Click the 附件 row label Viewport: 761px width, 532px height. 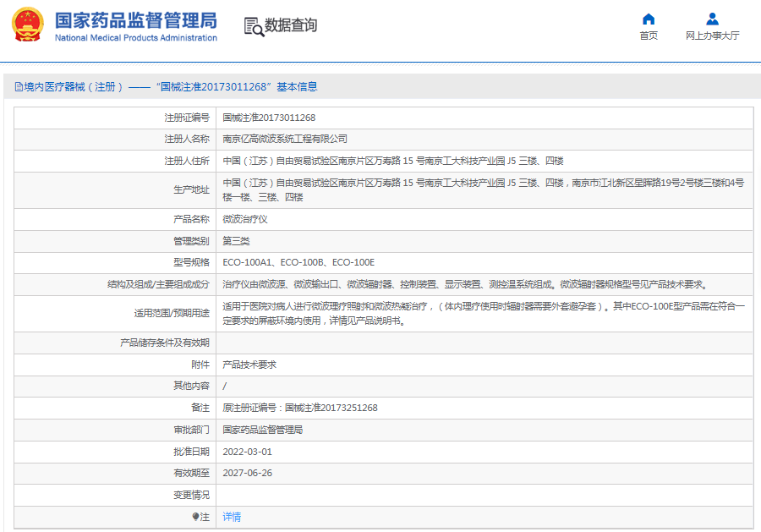tap(200, 365)
